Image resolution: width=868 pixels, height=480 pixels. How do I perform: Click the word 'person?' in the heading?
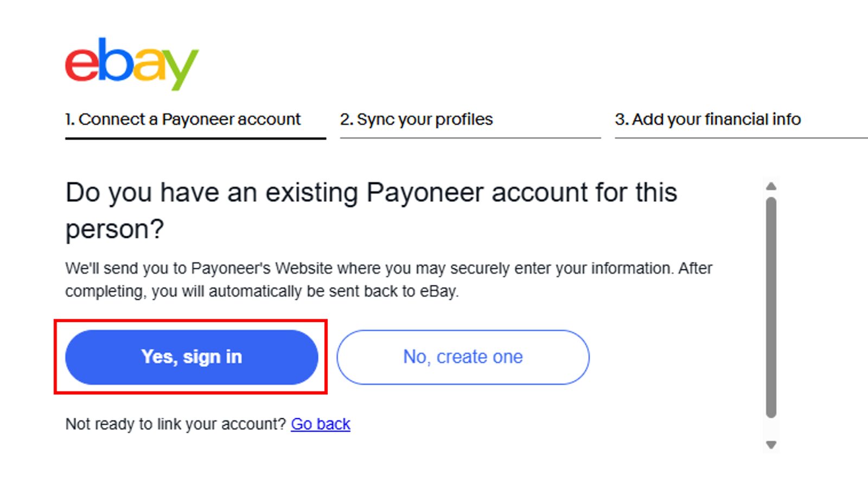(x=114, y=230)
